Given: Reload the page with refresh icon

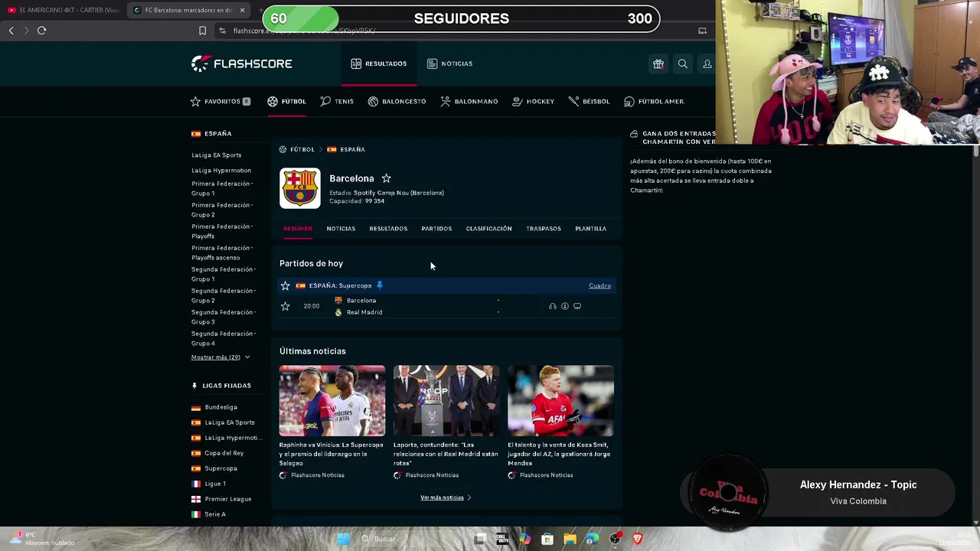Looking at the screenshot, I should point(41,31).
